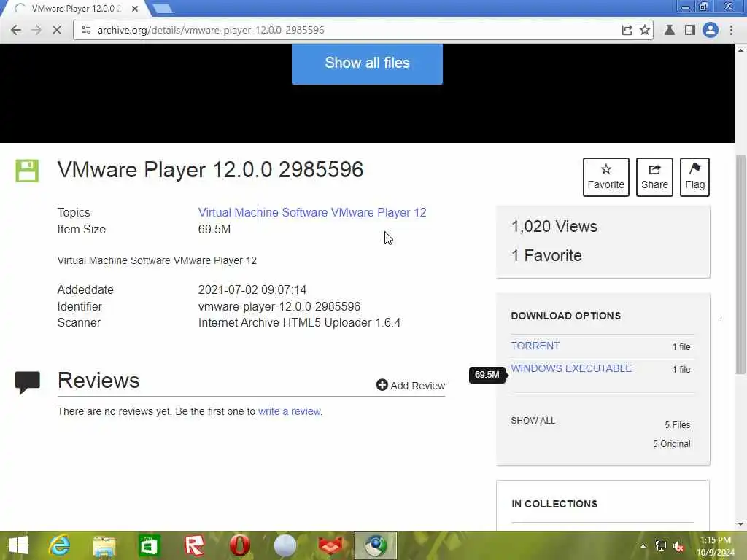
Task: Click the 1,020 Views text
Action: click(554, 226)
